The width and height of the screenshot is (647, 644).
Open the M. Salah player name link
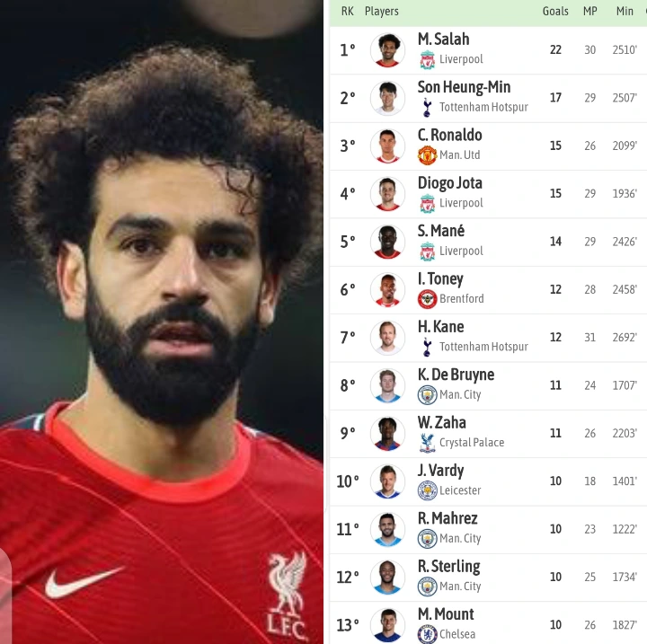click(444, 40)
